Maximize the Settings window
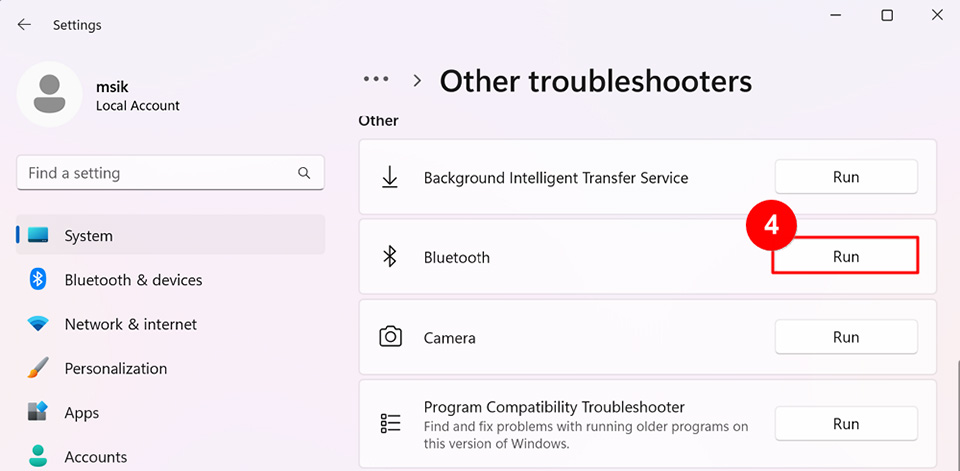 point(887,15)
